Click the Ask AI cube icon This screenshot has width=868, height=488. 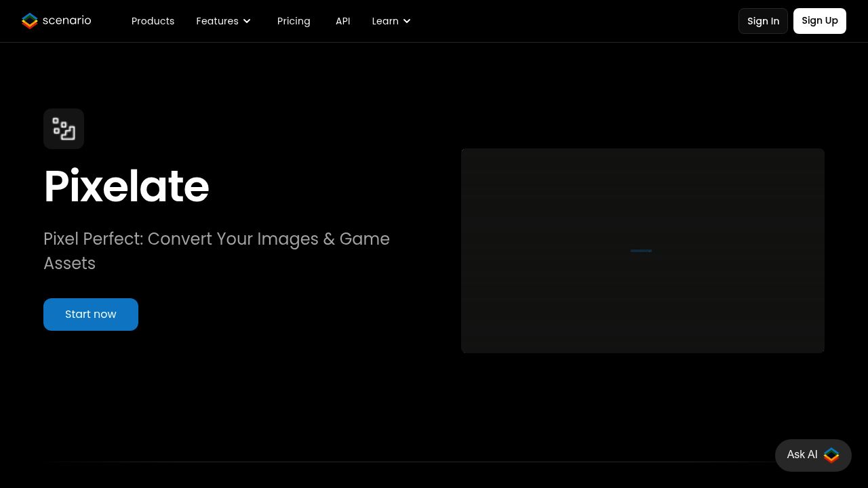click(x=831, y=455)
